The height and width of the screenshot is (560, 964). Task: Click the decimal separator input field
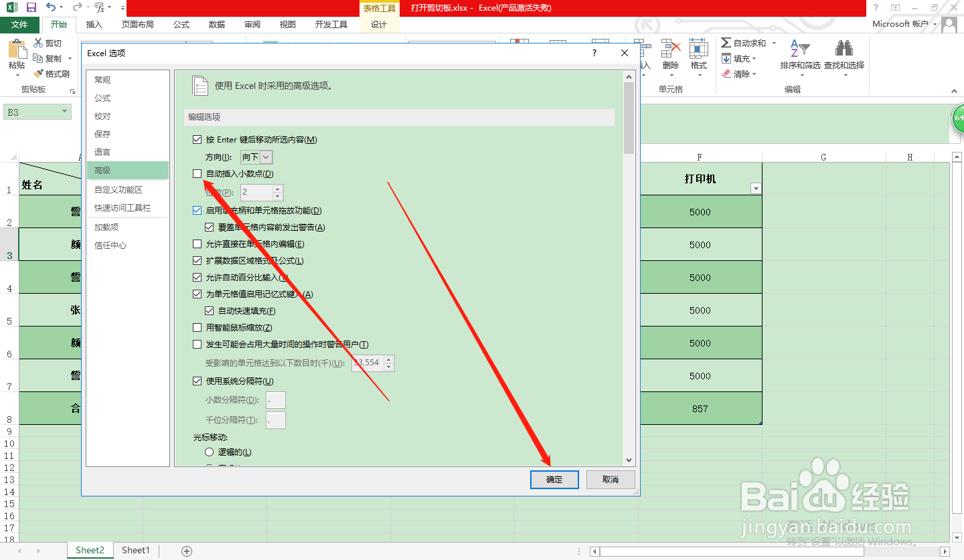(276, 400)
